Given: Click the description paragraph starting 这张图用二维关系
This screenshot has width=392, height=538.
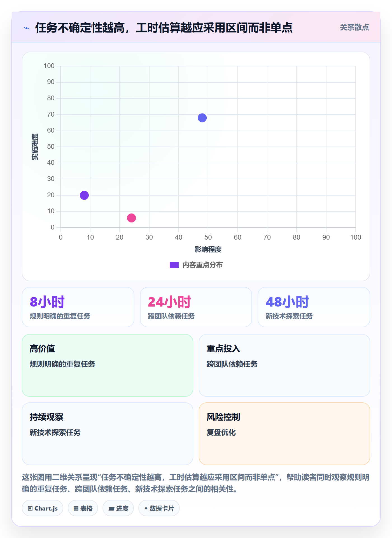Looking at the screenshot, I should point(196,483).
